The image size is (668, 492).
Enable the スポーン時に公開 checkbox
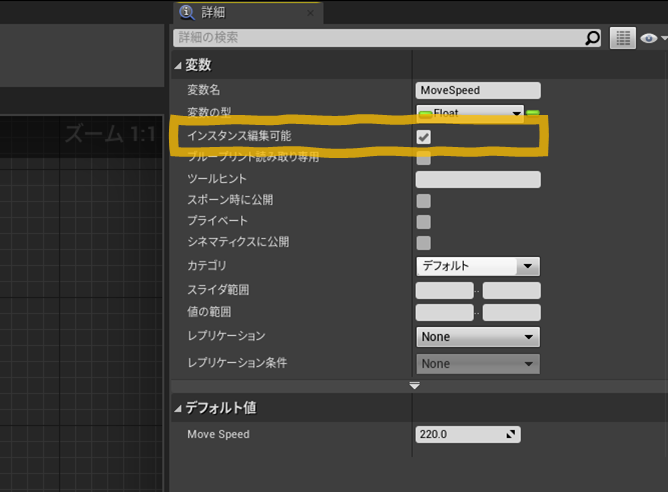click(x=423, y=201)
